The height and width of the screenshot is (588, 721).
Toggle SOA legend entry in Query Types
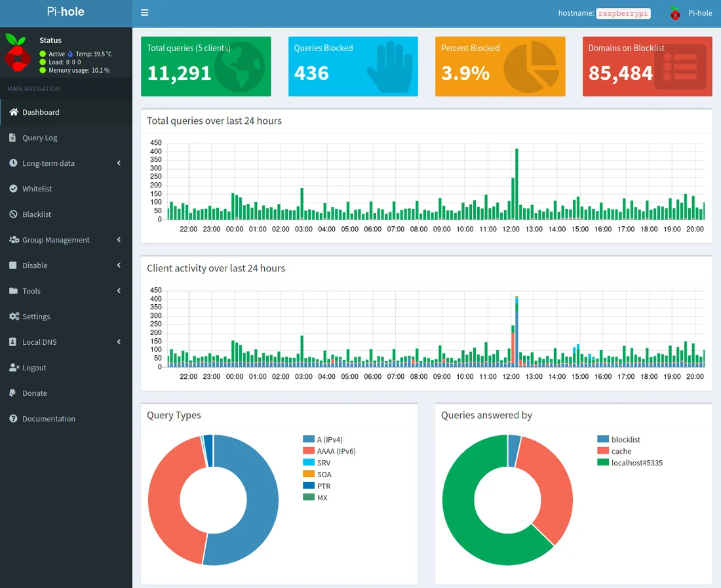[x=317, y=474]
